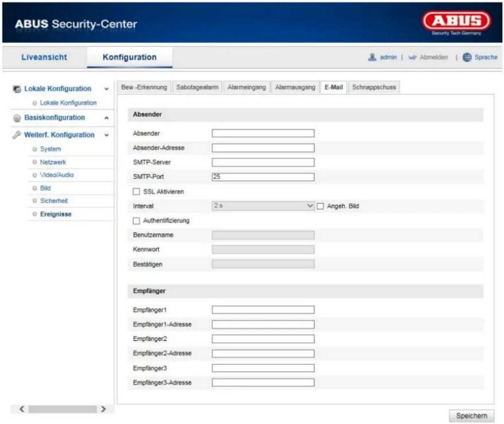Click the bullet icon beside Lokale Konfiguration sub-item
The width and height of the screenshot is (504, 424).
[35, 103]
